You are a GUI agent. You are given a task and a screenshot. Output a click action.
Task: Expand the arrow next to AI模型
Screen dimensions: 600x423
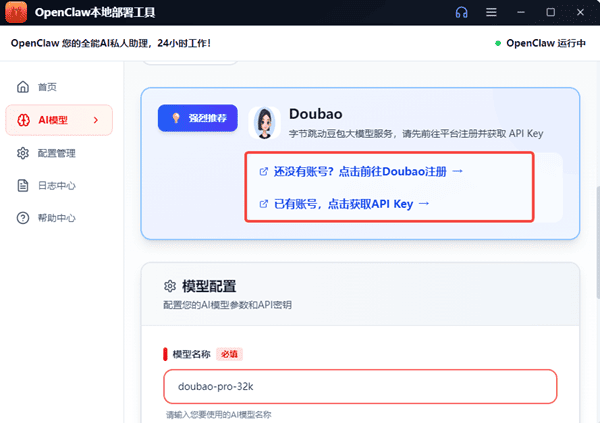(96, 120)
